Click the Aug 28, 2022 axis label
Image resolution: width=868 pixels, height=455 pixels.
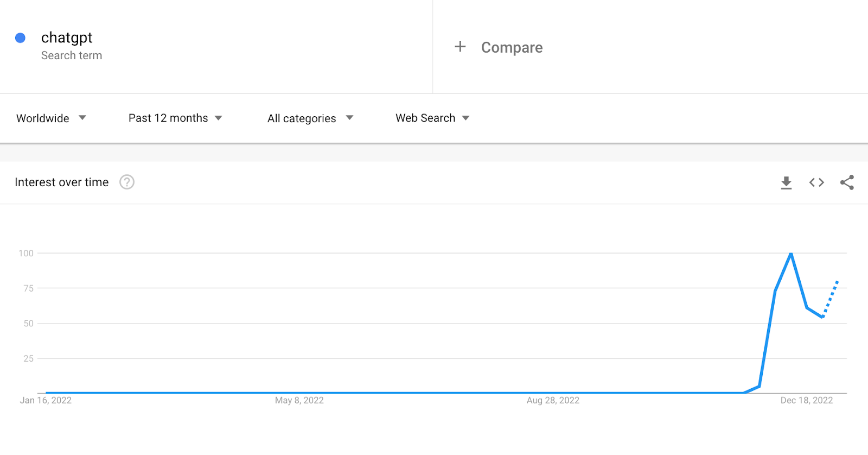[553, 400]
